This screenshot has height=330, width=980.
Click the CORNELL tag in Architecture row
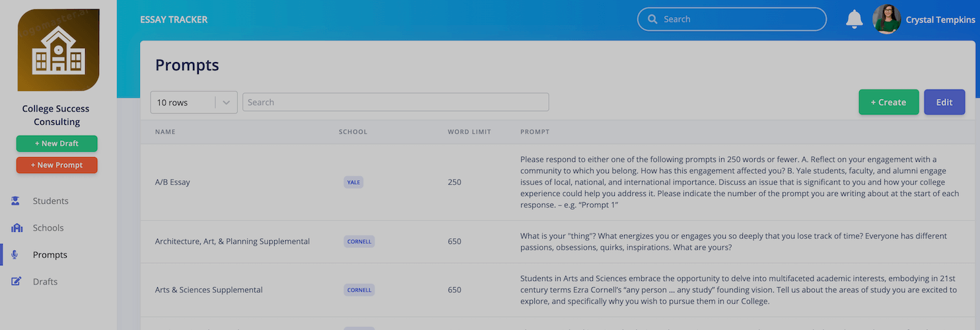point(359,242)
